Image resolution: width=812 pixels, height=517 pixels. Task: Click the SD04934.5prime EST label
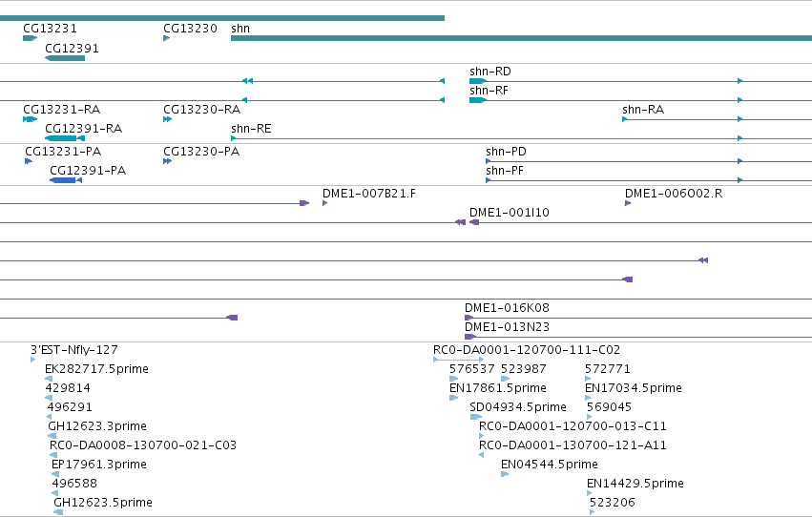point(518,407)
